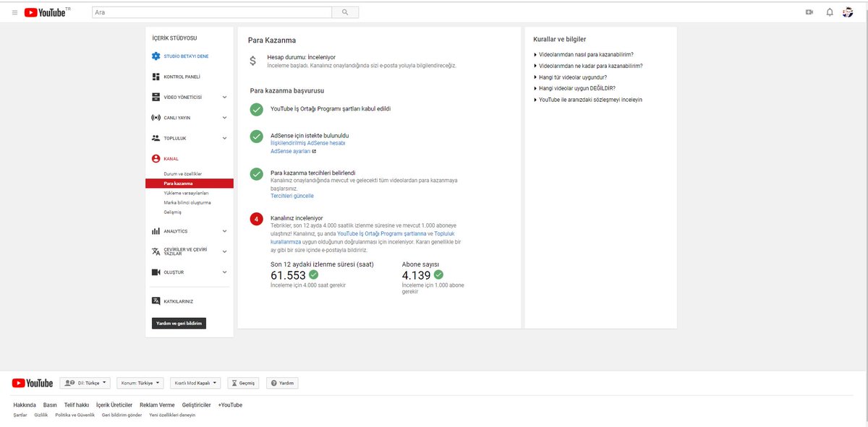
Task: Click Geçmiş history button
Action: click(x=243, y=383)
